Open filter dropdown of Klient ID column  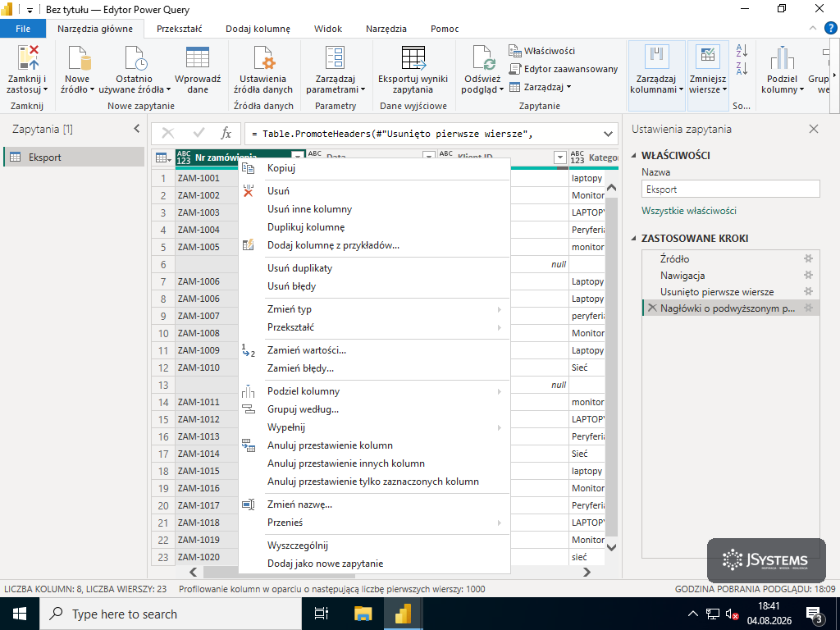coord(559,157)
